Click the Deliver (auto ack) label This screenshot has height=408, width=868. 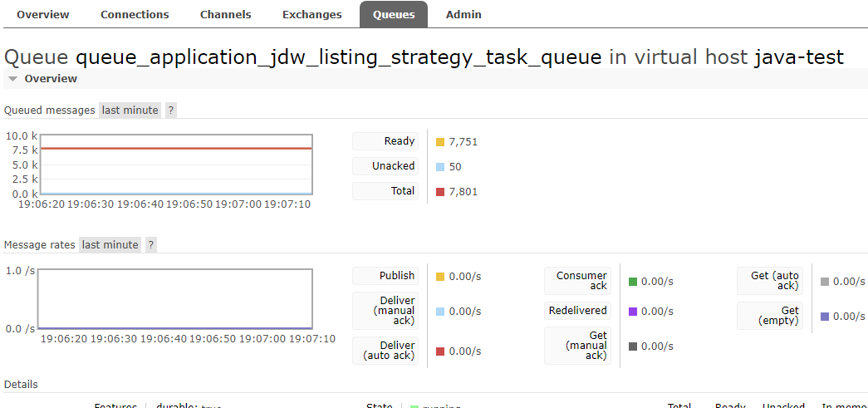[x=385, y=351]
